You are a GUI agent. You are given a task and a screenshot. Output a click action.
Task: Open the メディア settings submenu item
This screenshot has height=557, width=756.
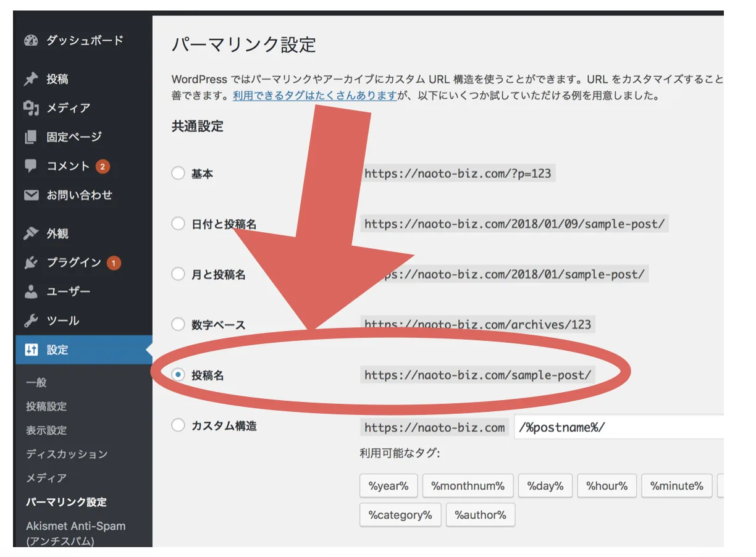click(46, 478)
